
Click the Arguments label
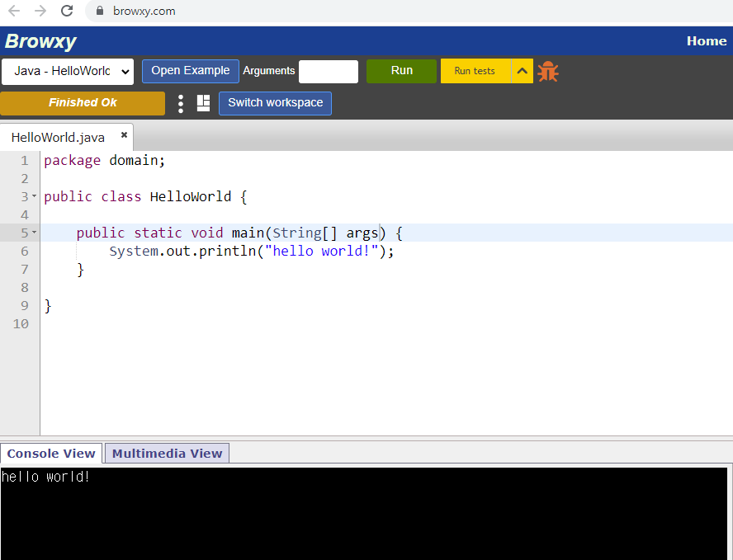pyautogui.click(x=269, y=71)
